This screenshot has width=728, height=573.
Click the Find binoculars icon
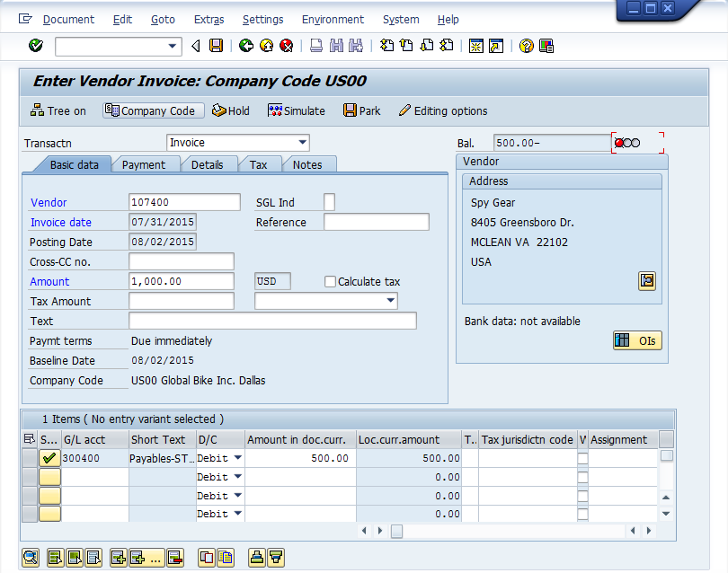[336, 46]
